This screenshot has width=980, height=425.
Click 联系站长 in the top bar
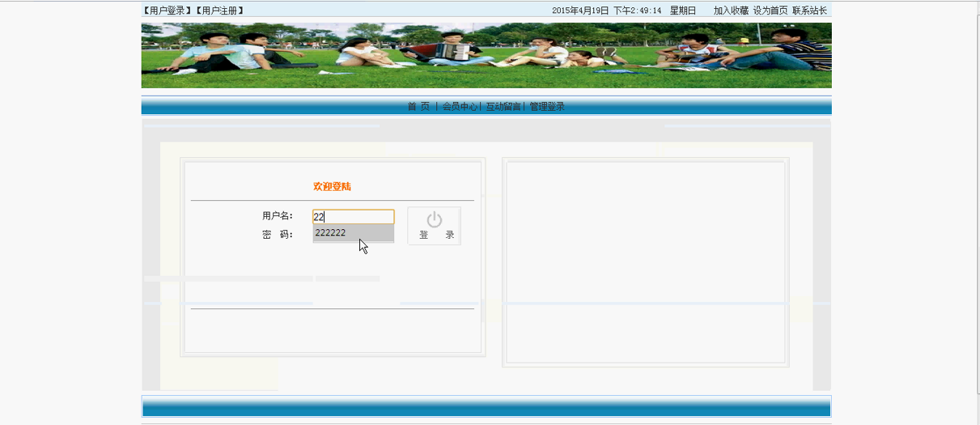(x=809, y=11)
